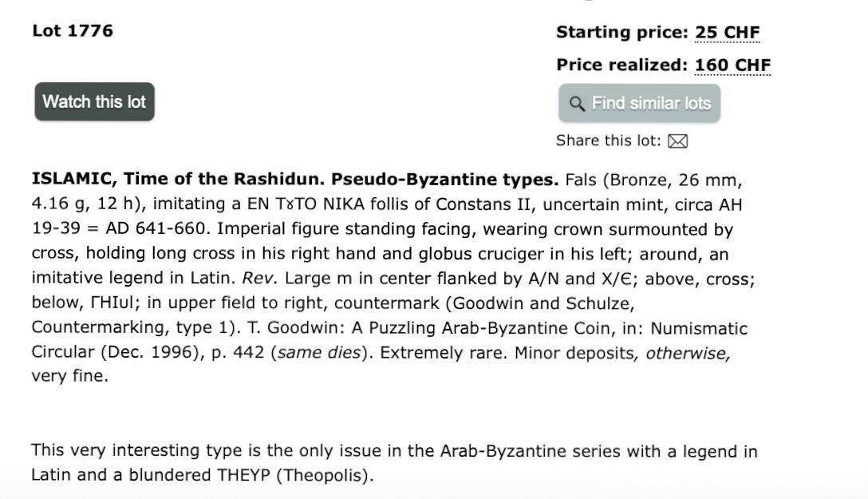Click the Watch this lot button

point(95,102)
